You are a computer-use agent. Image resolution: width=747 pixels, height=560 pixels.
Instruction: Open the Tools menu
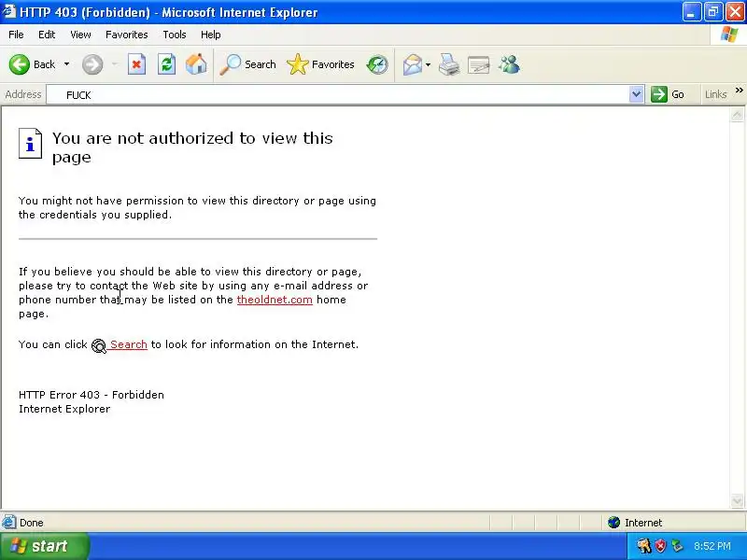point(175,35)
